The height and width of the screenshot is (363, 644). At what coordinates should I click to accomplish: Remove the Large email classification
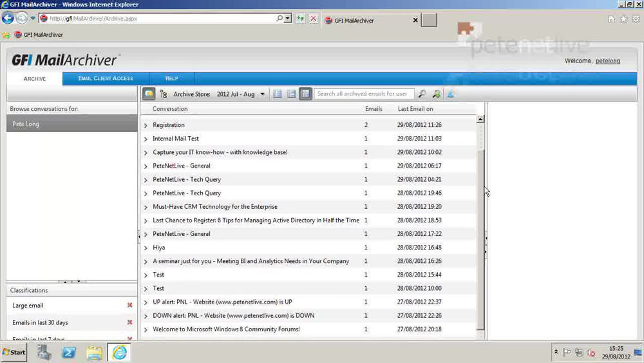point(130,305)
